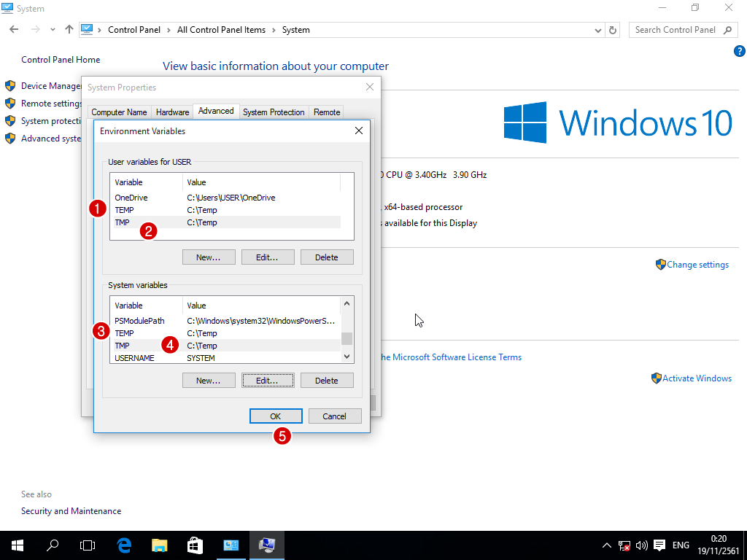Close the Environment Variables dialog
The height and width of the screenshot is (560, 747).
tap(359, 131)
